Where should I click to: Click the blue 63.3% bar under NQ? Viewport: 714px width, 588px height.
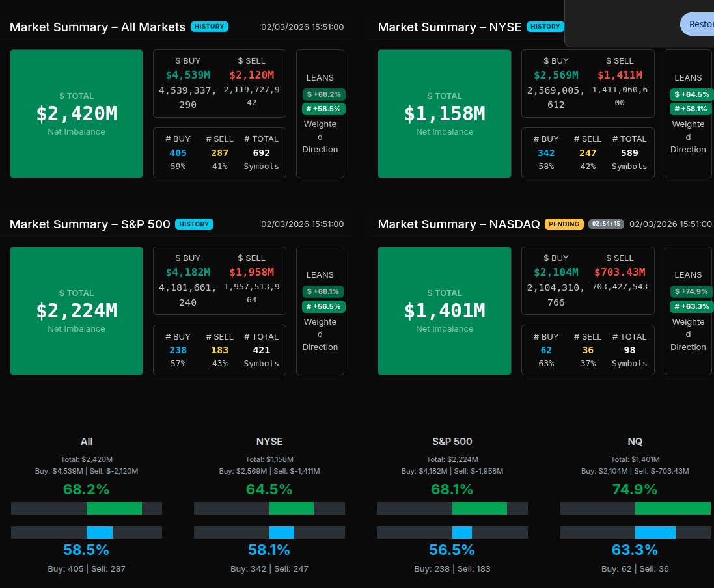(x=655, y=532)
